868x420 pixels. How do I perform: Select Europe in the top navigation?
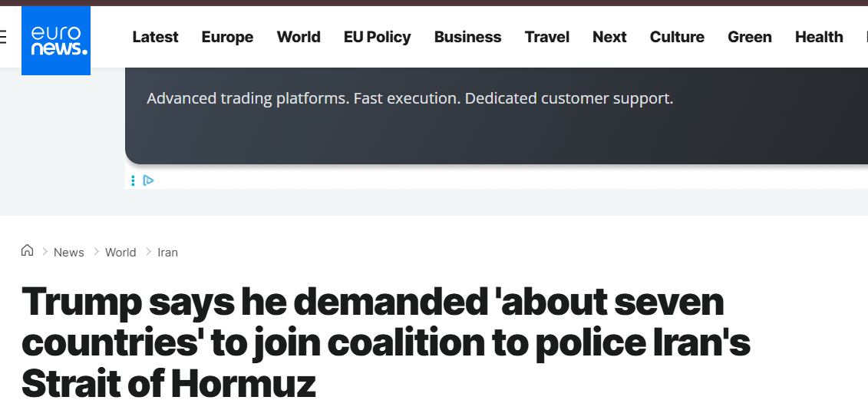tap(227, 37)
